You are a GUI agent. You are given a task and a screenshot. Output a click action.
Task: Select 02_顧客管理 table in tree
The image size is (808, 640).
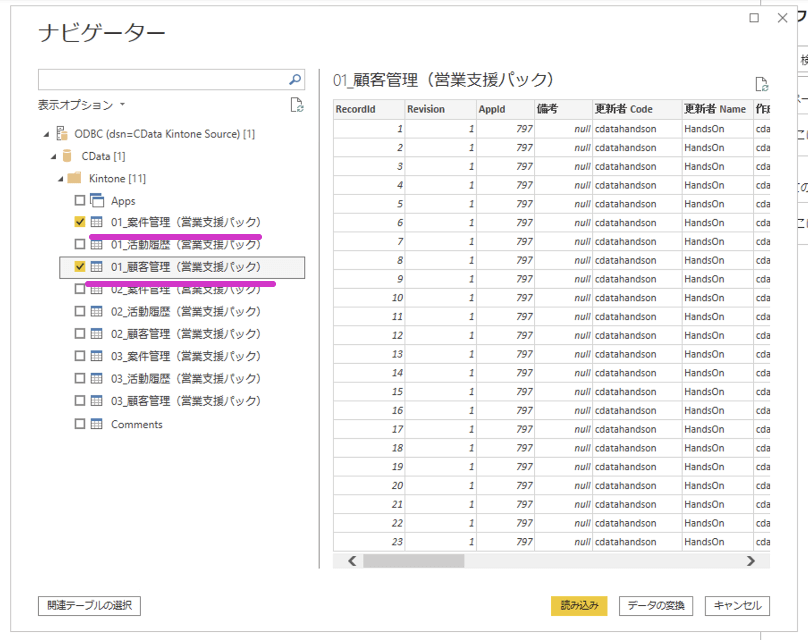pos(185,334)
